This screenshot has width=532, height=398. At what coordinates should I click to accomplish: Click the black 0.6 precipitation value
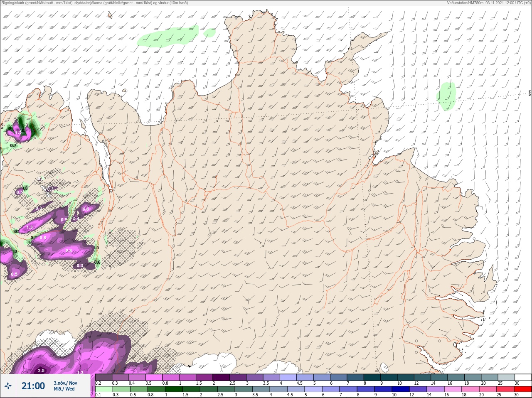97,262
